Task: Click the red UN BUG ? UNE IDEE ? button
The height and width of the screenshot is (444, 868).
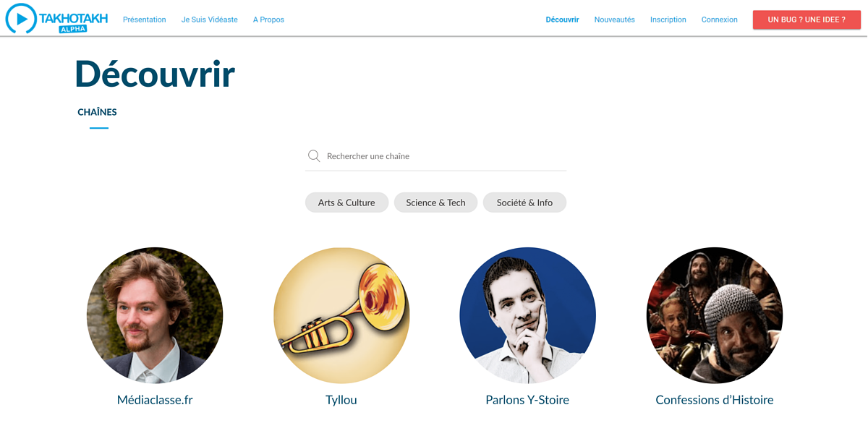Action: (807, 20)
